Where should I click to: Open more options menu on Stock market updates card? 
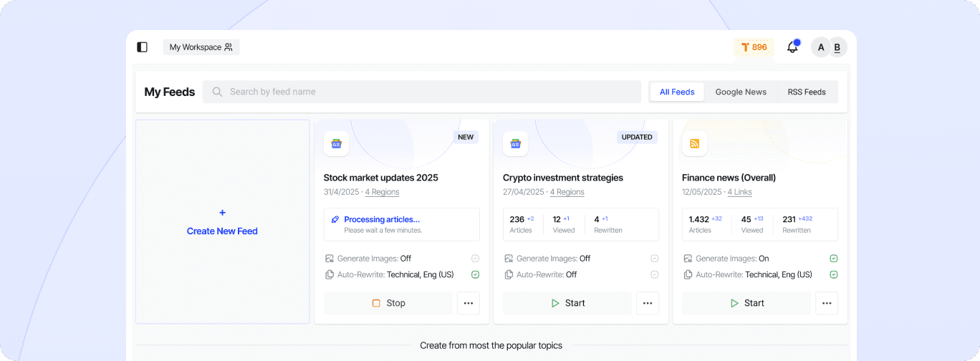click(x=469, y=303)
